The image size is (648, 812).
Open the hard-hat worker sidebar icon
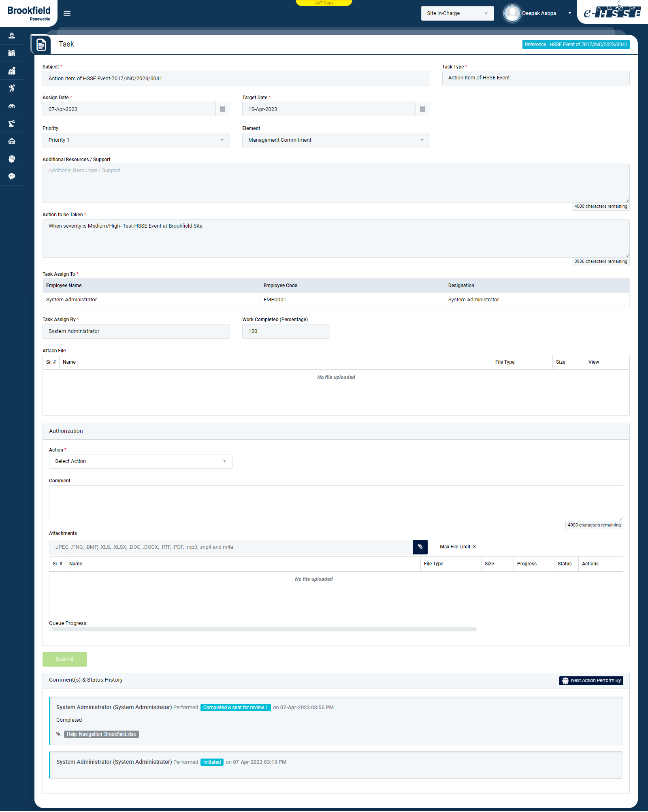(12, 36)
